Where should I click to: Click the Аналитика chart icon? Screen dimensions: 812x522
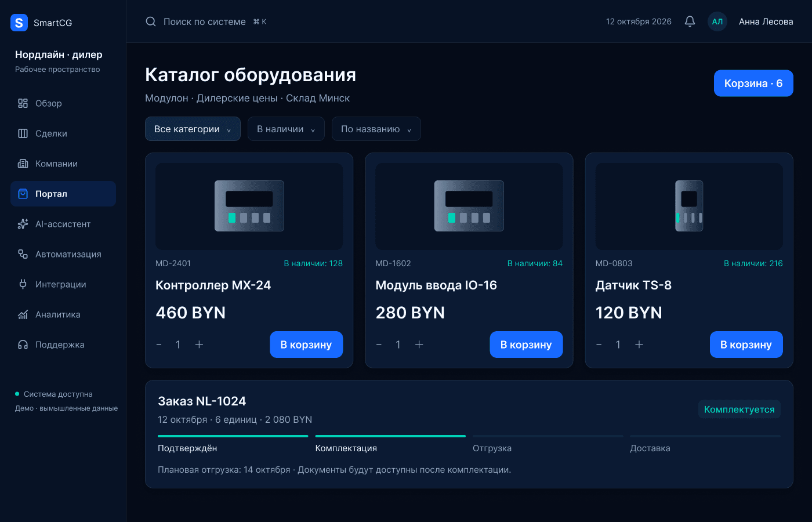23,314
